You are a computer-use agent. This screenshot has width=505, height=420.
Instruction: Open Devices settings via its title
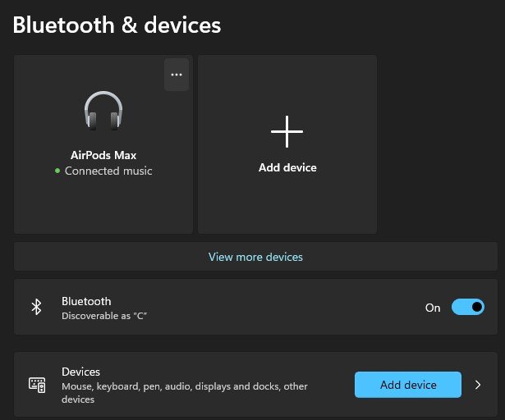point(80,372)
